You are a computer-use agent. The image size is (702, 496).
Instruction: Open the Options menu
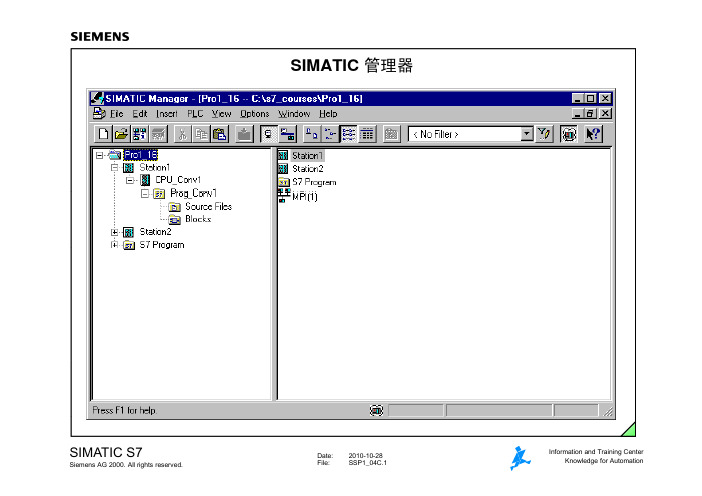255,114
